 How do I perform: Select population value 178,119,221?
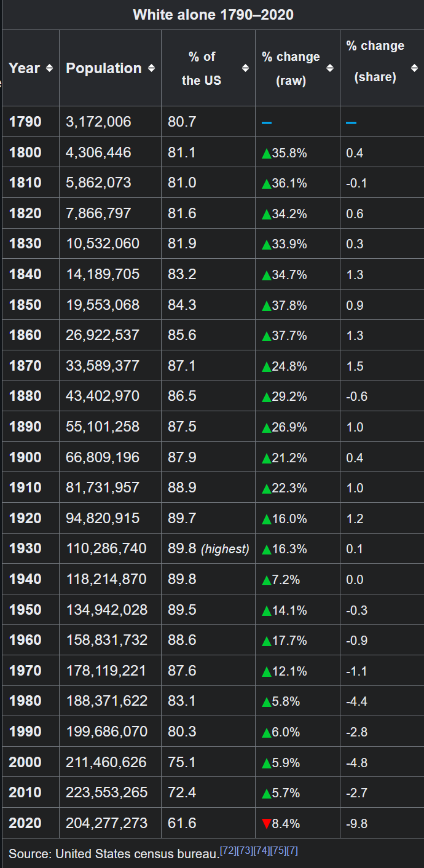(106, 671)
